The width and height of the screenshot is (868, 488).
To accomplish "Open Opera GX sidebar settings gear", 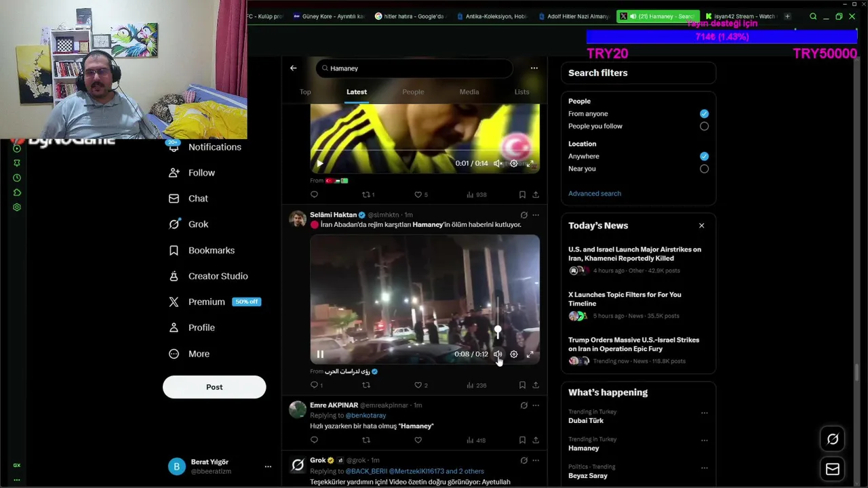I will pos(17,207).
